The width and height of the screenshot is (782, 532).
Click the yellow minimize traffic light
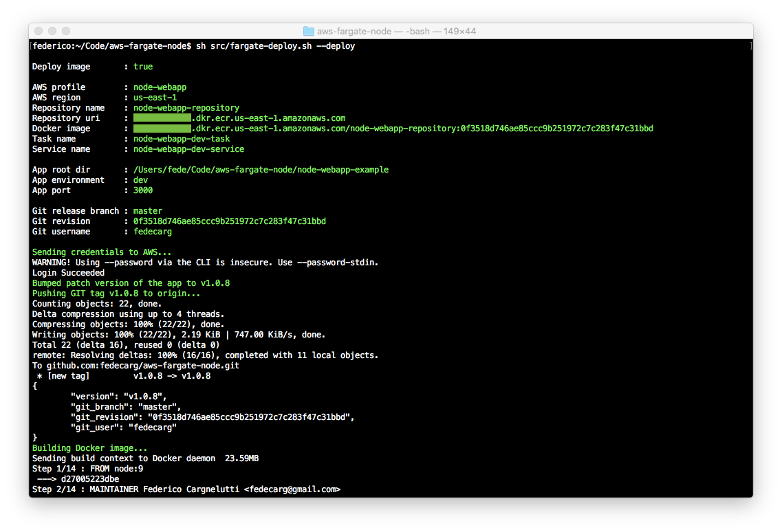point(52,31)
